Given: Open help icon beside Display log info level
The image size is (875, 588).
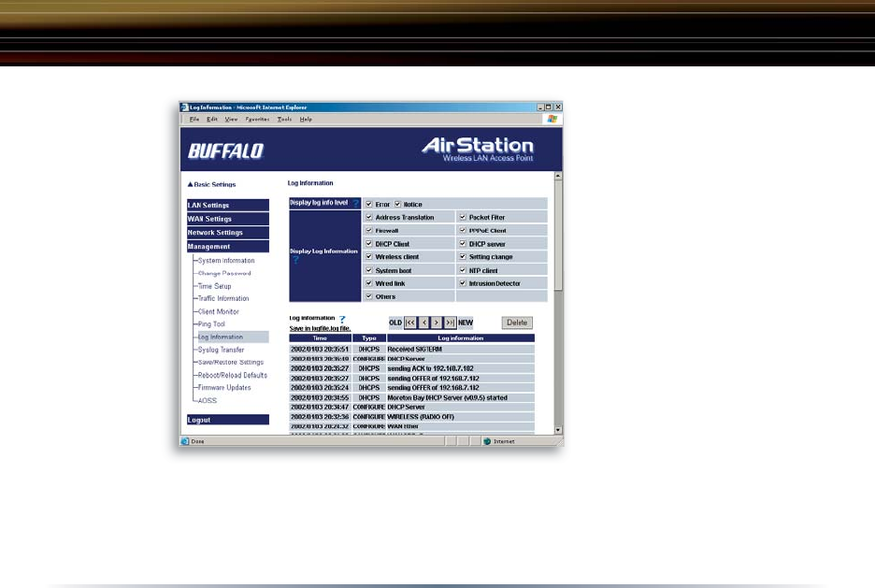Looking at the screenshot, I should coord(355,204).
